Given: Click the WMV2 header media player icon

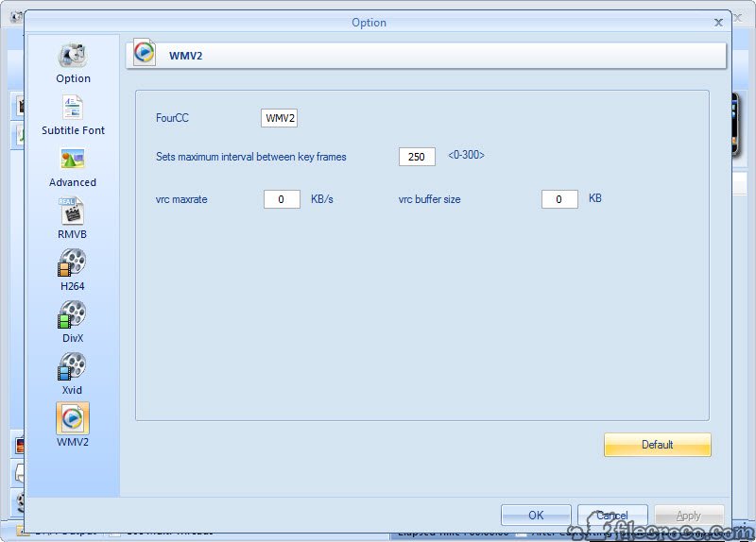Looking at the screenshot, I should pos(145,52).
